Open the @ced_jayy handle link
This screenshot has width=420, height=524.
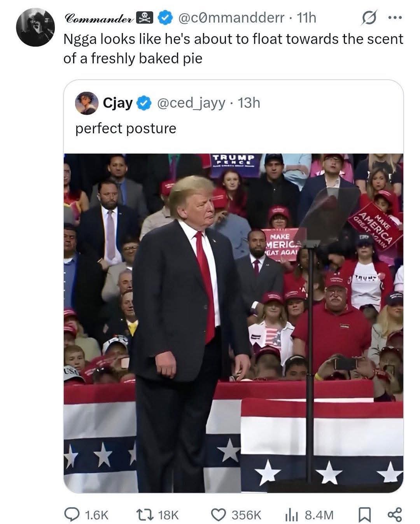[x=191, y=103]
